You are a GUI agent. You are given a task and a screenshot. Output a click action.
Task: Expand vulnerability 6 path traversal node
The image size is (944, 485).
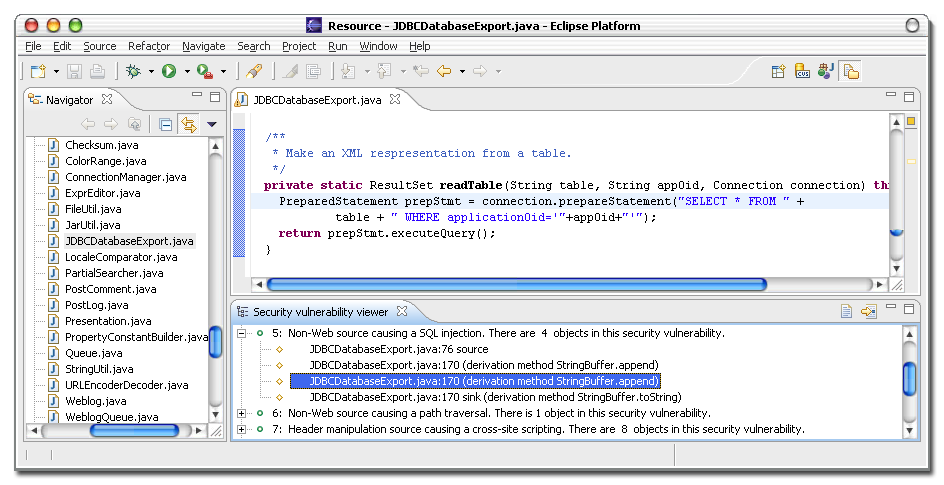click(242, 413)
